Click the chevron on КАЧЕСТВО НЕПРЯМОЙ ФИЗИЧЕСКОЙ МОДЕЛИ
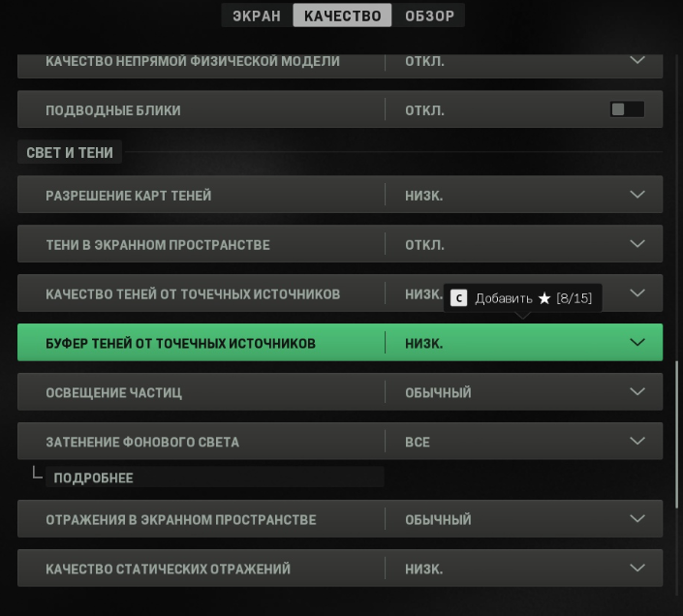Screen dimensions: 683x616 (637, 61)
